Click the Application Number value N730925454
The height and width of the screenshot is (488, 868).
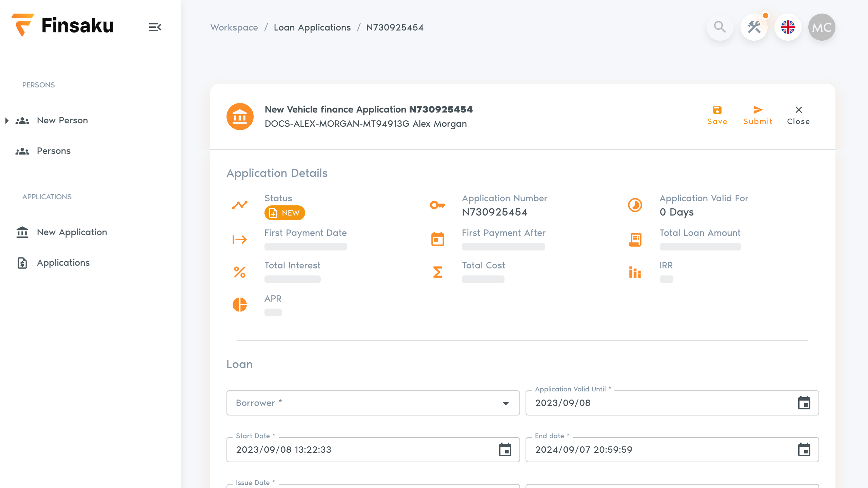tap(494, 212)
